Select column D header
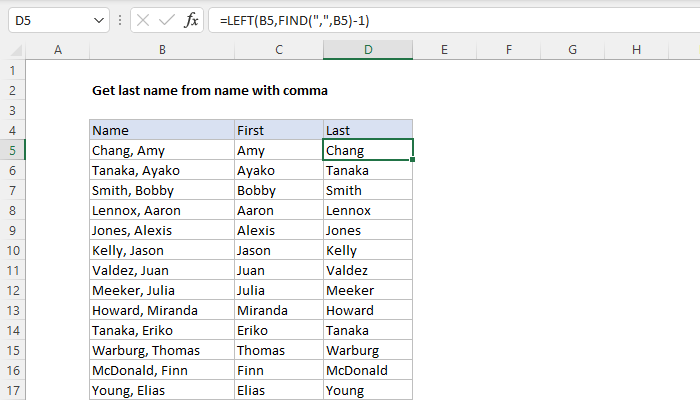The width and height of the screenshot is (700, 400). coord(367,50)
